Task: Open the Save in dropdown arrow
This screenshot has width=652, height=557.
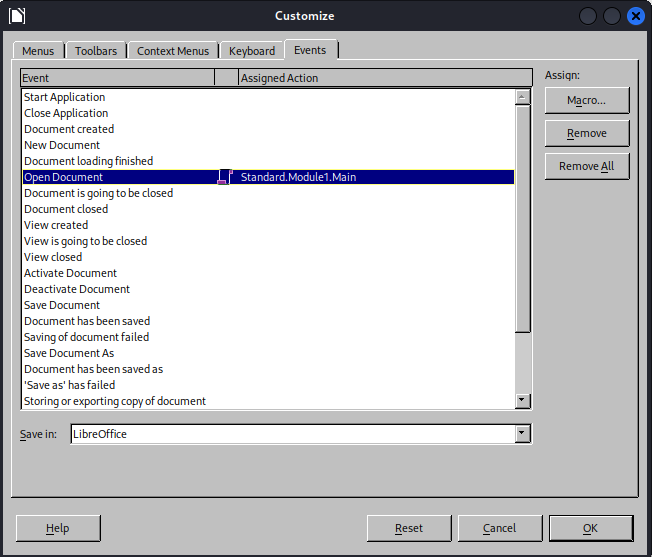Action: [x=521, y=434]
